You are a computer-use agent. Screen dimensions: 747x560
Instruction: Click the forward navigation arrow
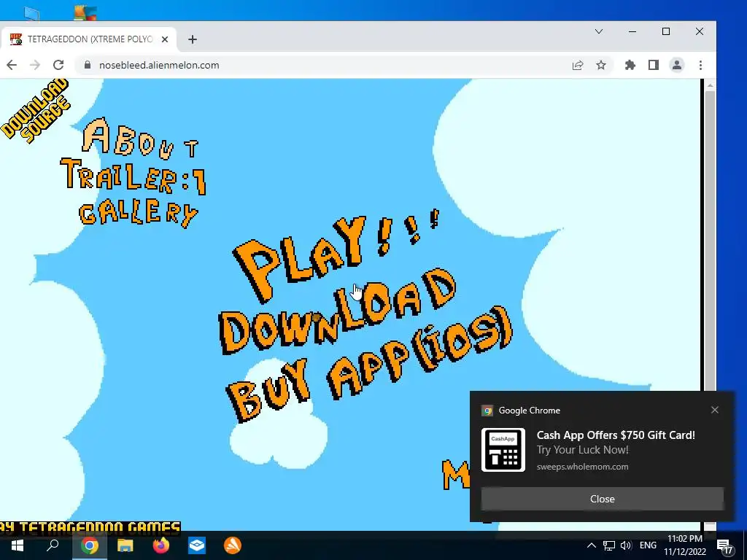pos(35,65)
